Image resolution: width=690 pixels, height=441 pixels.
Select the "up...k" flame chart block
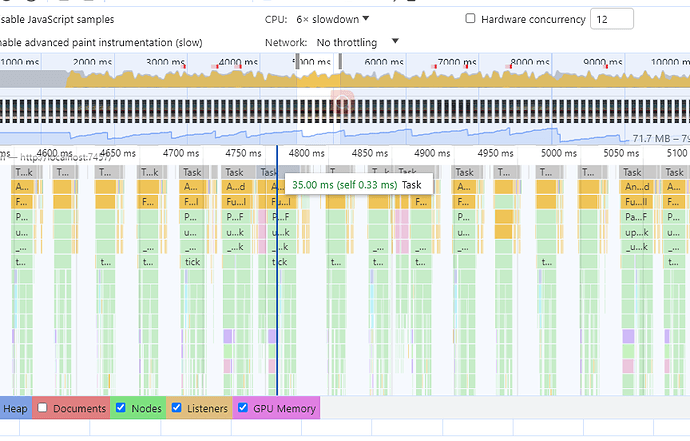(x=636, y=231)
